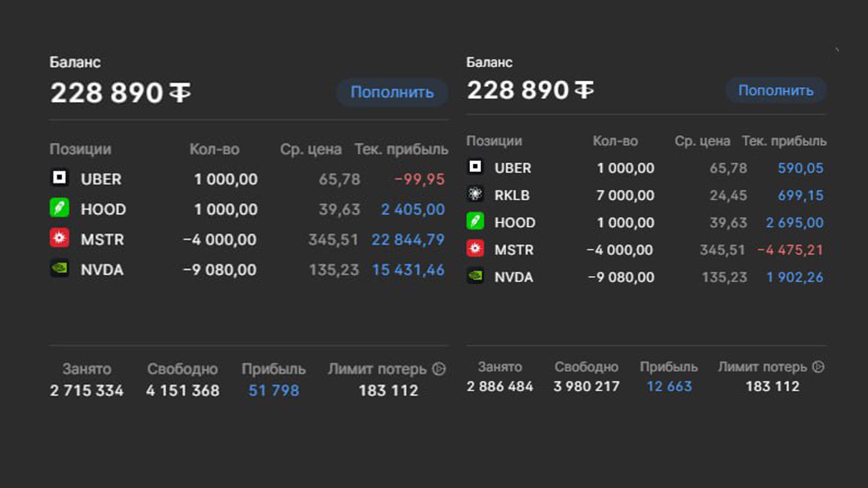This screenshot has height=488, width=868.
Task: Click the red MSTR icon in right panel
Action: 475,249
